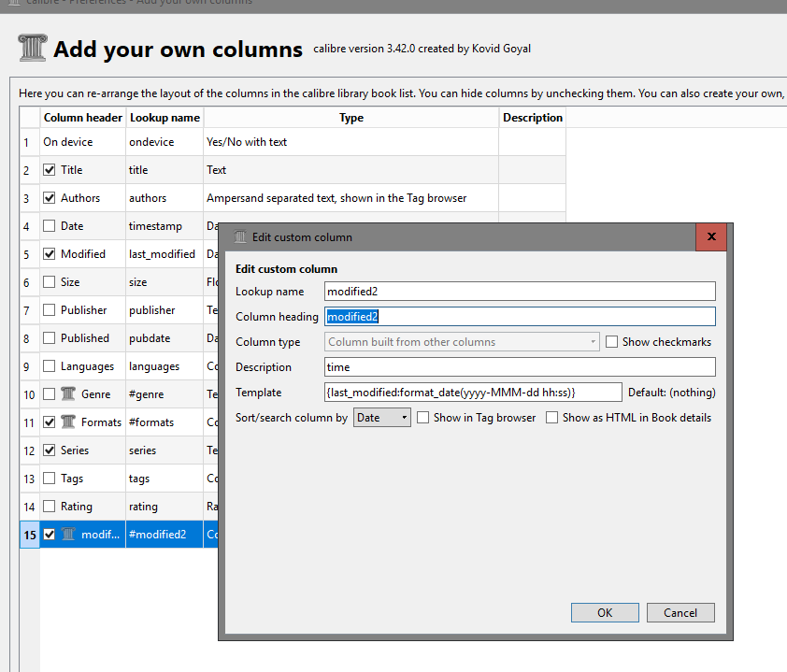The image size is (787, 672).
Task: Uncheck the Title column checkbox
Action: 50,170
